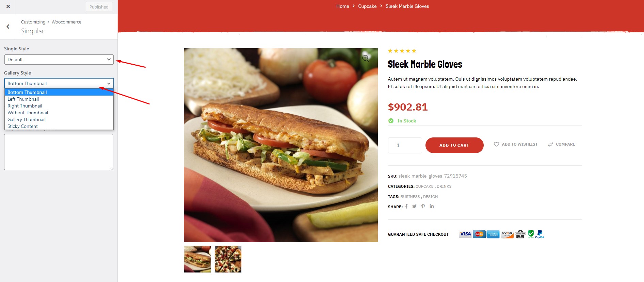644x282 pixels.
Task: Close the customizer with the X icon
Action: point(8,6)
